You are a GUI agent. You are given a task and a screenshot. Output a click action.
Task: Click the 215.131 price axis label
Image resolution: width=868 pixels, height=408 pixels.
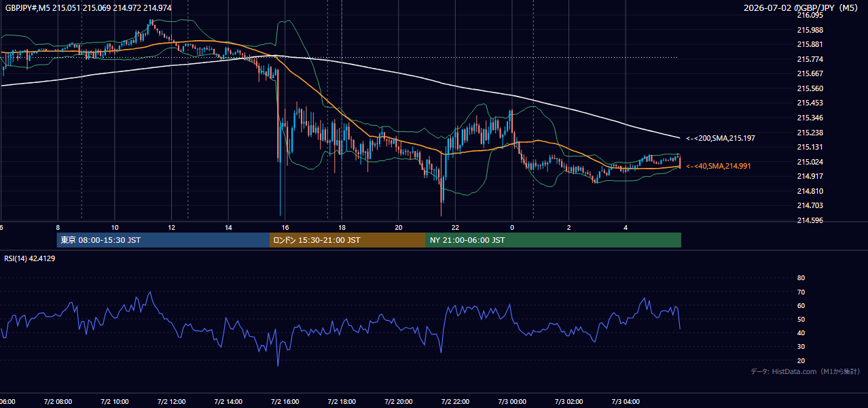810,147
